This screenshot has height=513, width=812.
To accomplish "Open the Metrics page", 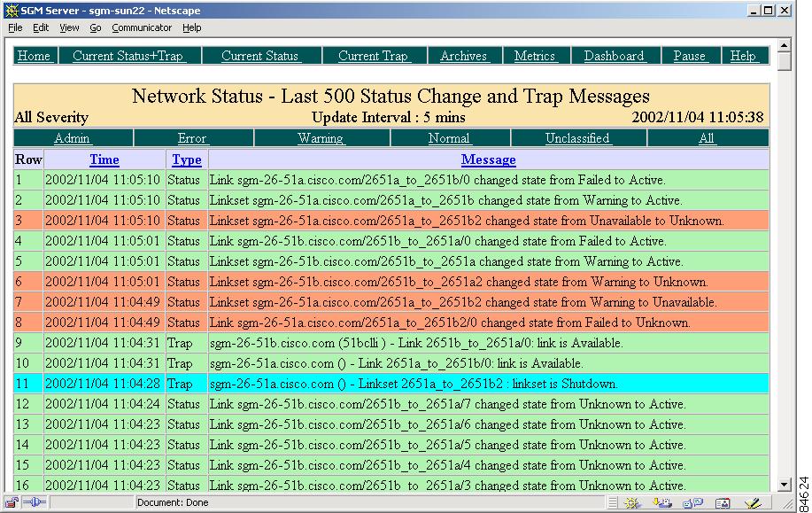I will (535, 56).
